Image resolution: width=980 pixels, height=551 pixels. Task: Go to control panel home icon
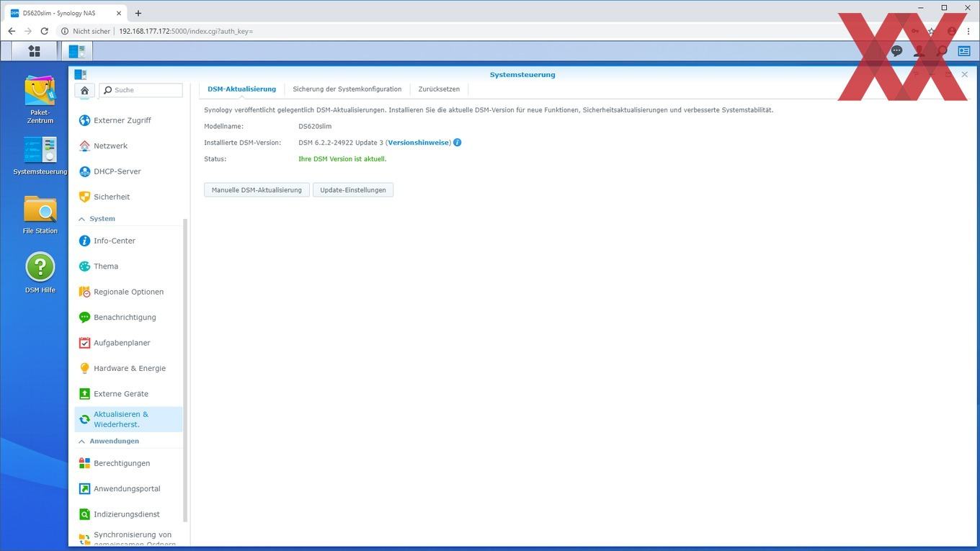click(x=84, y=90)
